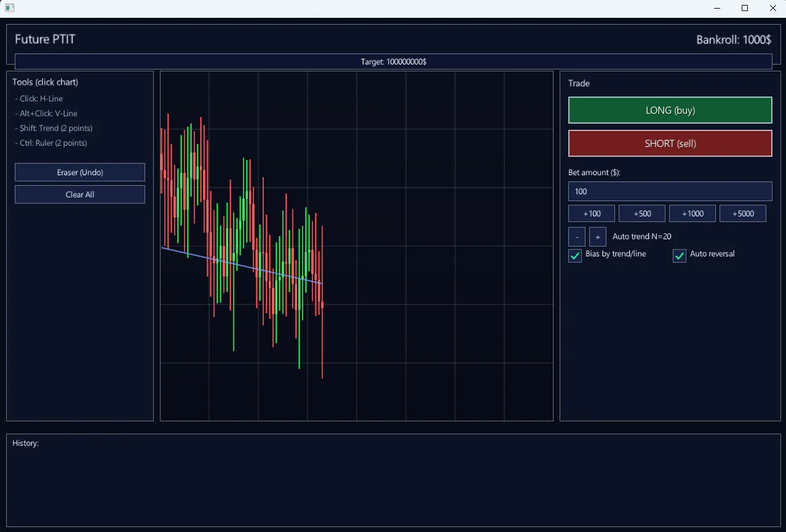The height and width of the screenshot is (532, 786).
Task: Click the last red candlestick on chart
Action: coord(322,304)
